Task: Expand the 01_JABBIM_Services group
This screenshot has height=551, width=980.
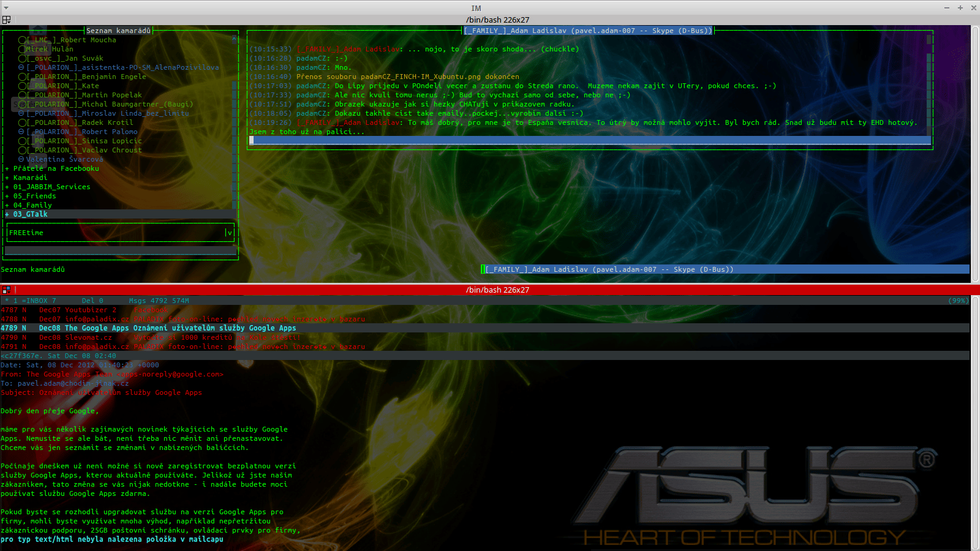Action: [7, 187]
